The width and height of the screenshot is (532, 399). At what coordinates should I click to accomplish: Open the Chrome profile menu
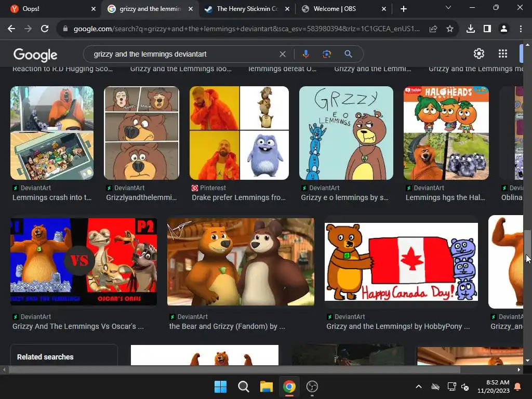(x=504, y=29)
